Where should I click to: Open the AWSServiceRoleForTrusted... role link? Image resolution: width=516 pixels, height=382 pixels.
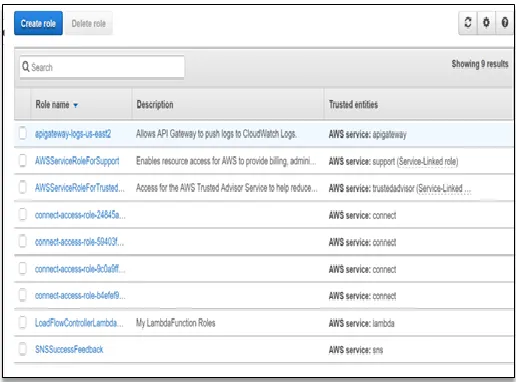[80, 188]
